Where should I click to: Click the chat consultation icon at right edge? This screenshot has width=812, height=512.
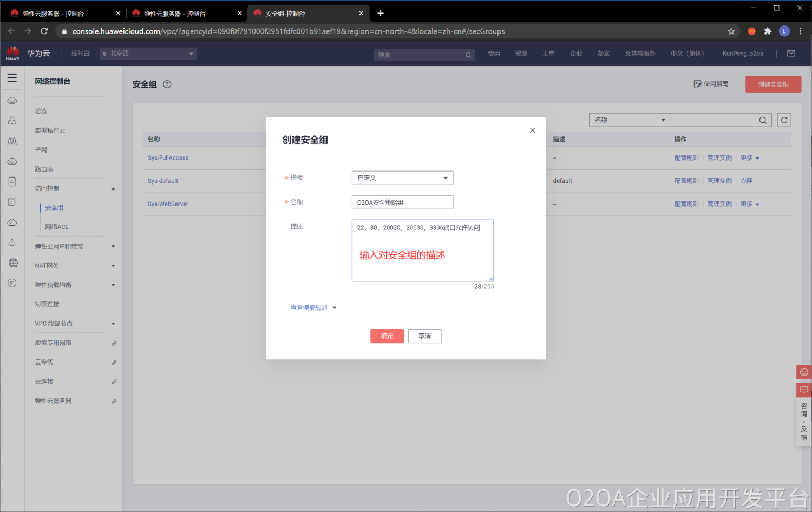click(x=804, y=390)
